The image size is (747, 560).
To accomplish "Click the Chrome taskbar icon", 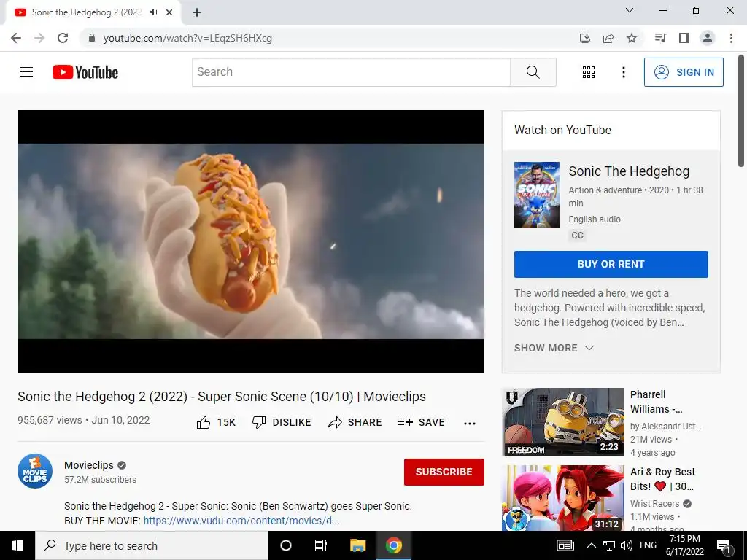I will pos(393,545).
